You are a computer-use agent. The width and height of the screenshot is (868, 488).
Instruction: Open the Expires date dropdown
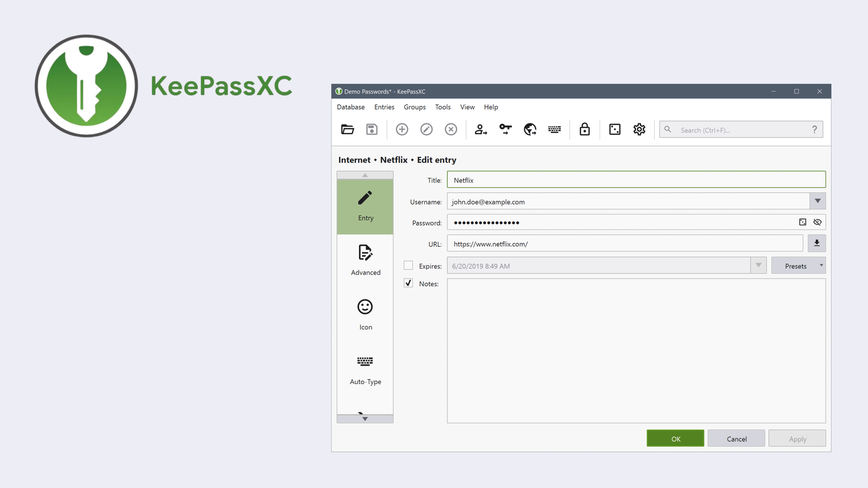click(759, 265)
